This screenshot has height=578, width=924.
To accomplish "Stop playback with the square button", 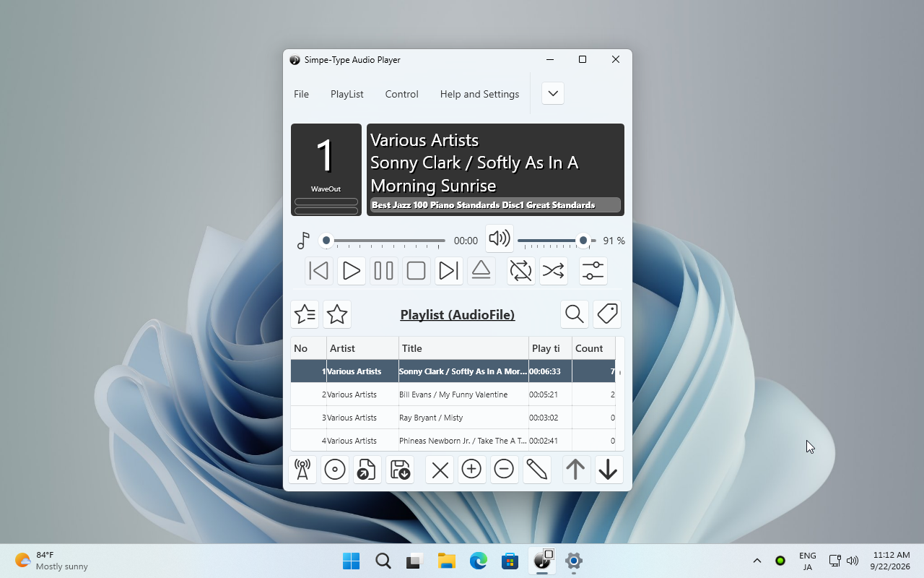I will point(417,271).
